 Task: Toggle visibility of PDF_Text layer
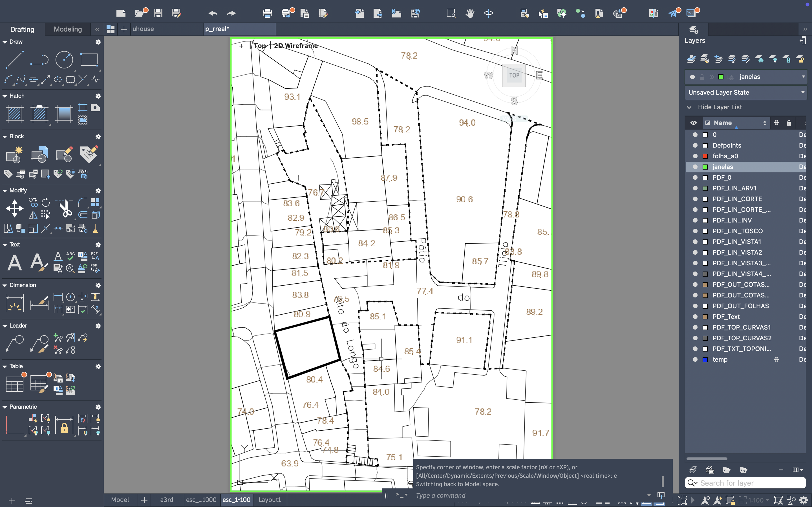point(695,317)
